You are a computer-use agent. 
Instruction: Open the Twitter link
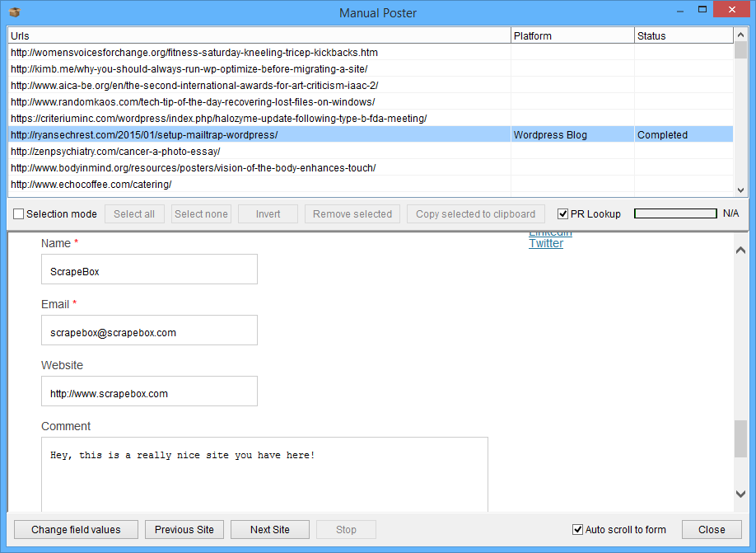tap(546, 243)
